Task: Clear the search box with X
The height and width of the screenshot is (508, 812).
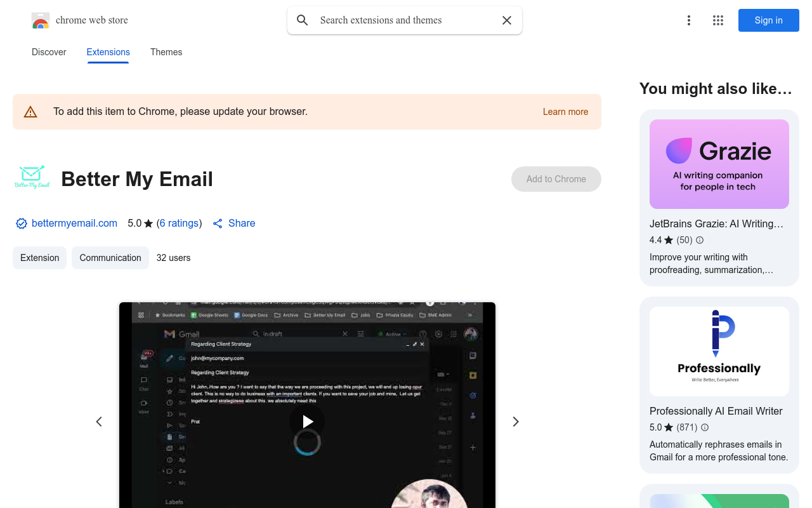Action: 507,20
